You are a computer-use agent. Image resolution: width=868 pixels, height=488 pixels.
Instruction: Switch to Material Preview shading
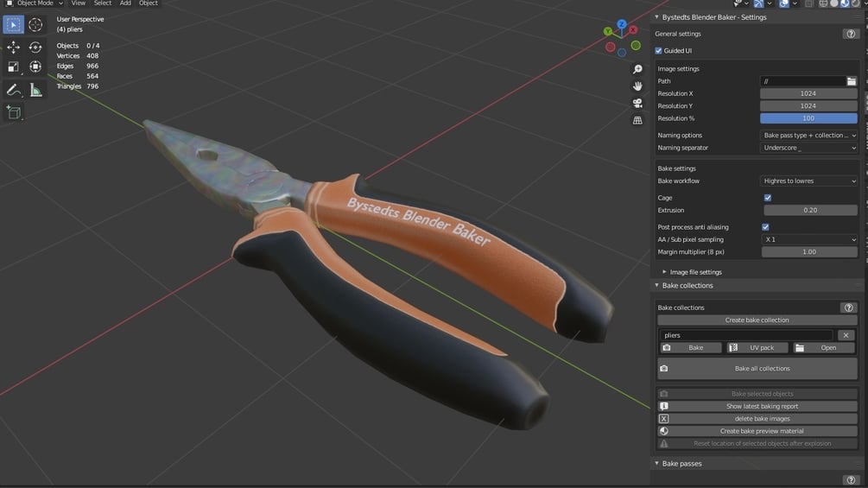click(845, 3)
